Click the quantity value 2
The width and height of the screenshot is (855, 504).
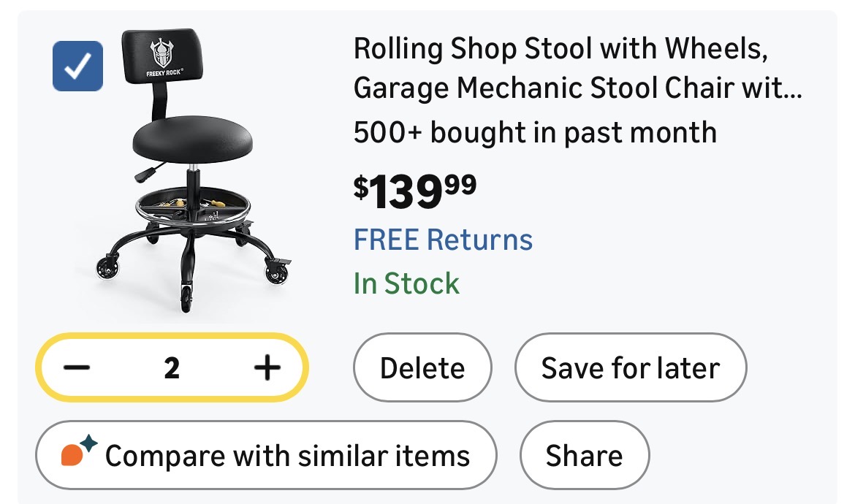(172, 368)
